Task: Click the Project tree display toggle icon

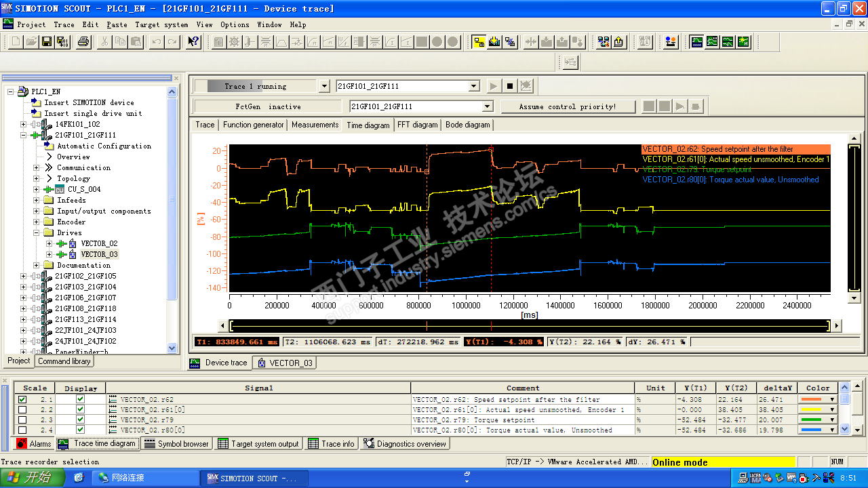Action: [x=570, y=62]
